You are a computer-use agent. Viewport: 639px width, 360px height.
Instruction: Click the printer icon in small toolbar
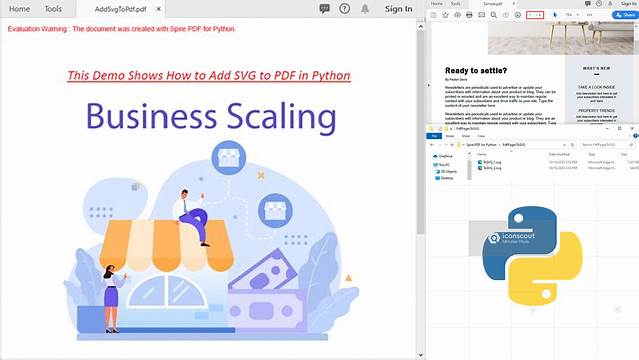[469, 15]
